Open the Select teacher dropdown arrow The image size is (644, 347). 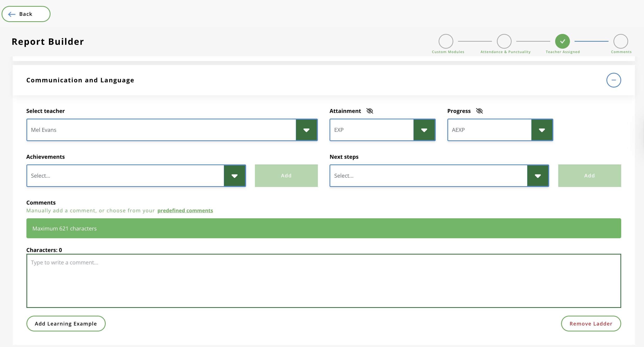[x=306, y=130]
